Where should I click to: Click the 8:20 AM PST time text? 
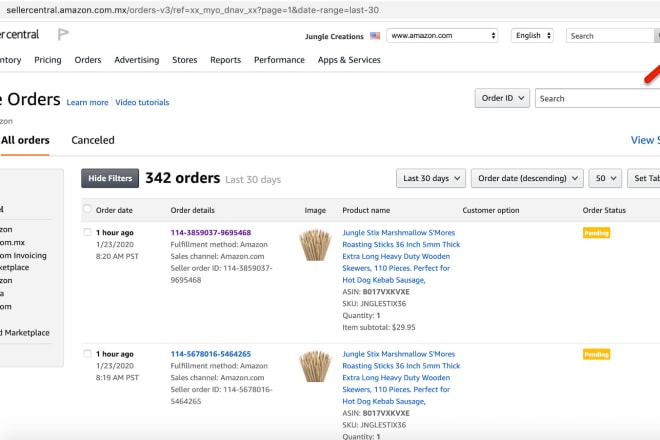[x=117, y=256]
